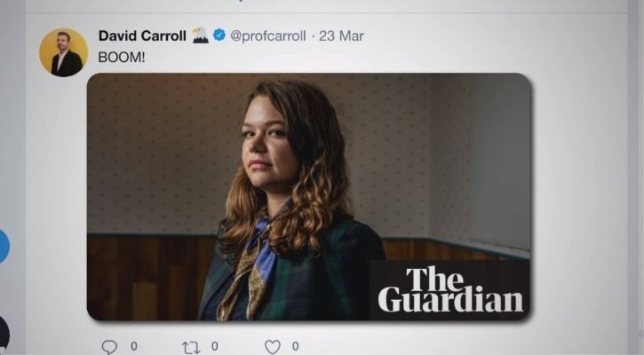Click the reply speech bubble icon

(x=109, y=347)
